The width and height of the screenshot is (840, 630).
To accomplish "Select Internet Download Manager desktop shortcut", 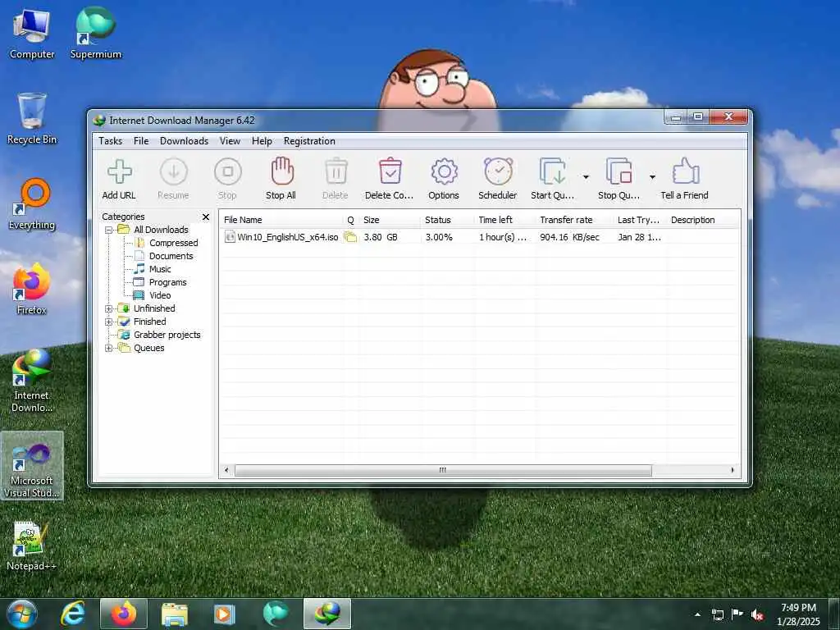I will tap(32, 381).
